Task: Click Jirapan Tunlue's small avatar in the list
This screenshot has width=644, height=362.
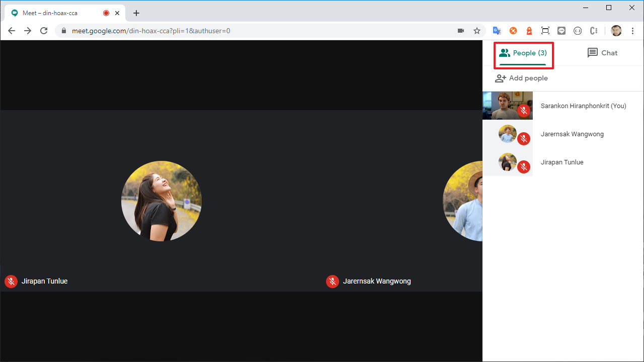Action: (x=507, y=162)
